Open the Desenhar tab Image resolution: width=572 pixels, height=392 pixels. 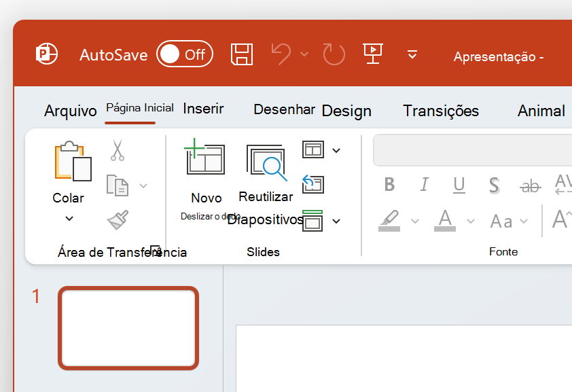pos(284,109)
